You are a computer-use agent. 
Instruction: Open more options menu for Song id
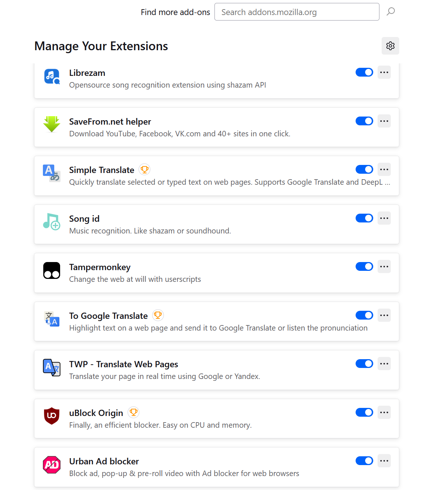coord(384,218)
